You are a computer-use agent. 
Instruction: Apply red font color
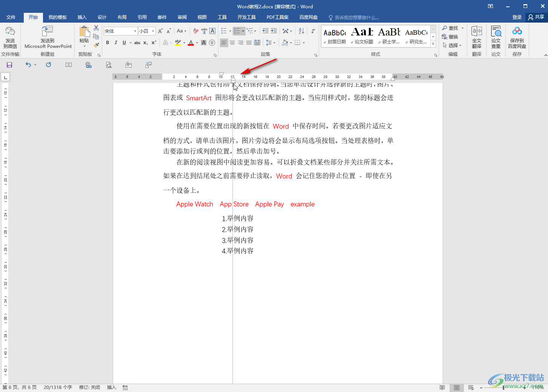tap(191, 43)
